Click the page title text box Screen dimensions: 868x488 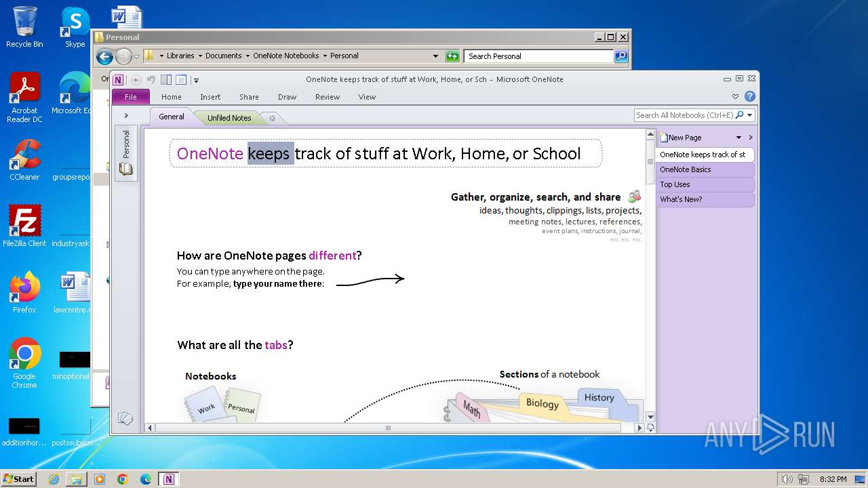[386, 153]
